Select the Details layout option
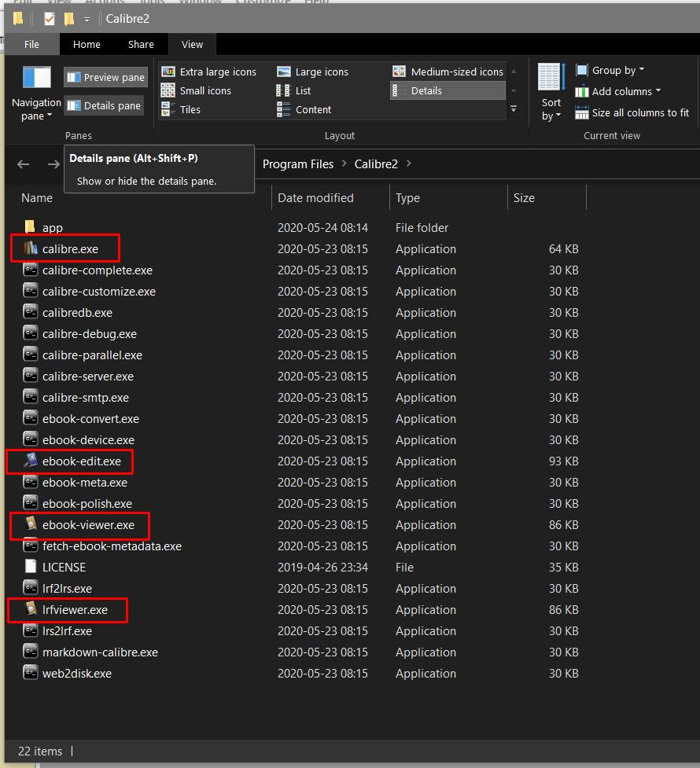Viewport: 700px width, 768px height. [448, 90]
